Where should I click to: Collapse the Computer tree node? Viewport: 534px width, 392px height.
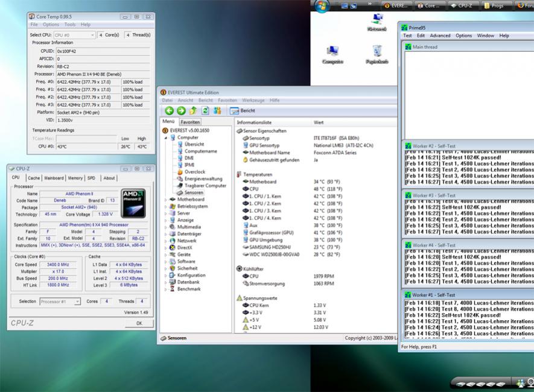click(166, 138)
